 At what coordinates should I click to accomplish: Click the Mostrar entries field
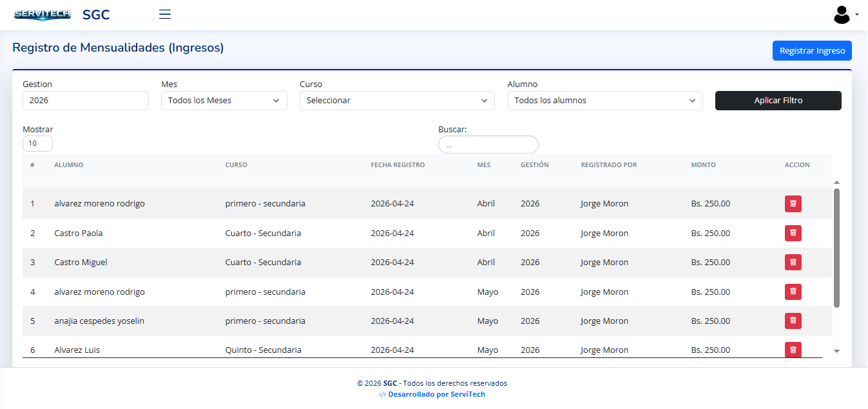tap(37, 143)
